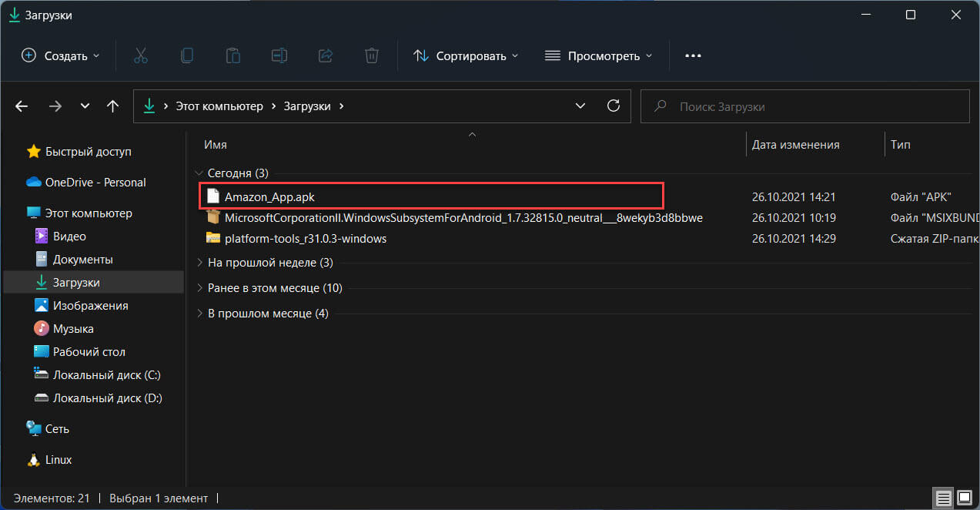980x510 pixels.
Task: Select platform-tools_r31.0.3-windows zip file
Action: [306, 239]
